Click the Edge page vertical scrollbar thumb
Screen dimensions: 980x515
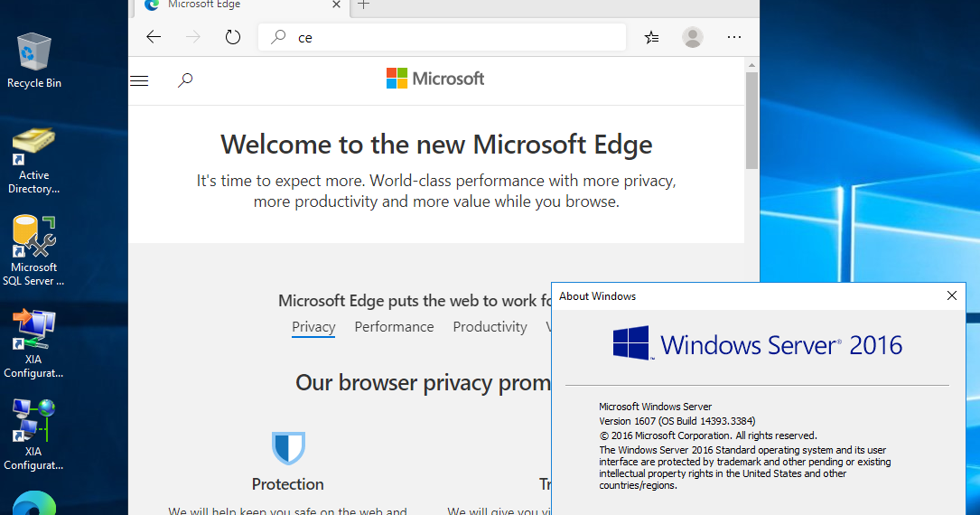[x=751, y=120]
